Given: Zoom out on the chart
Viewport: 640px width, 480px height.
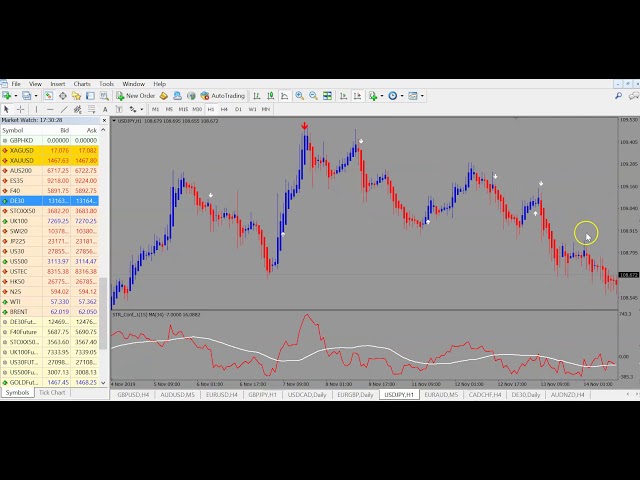Looking at the screenshot, I should pos(313,96).
